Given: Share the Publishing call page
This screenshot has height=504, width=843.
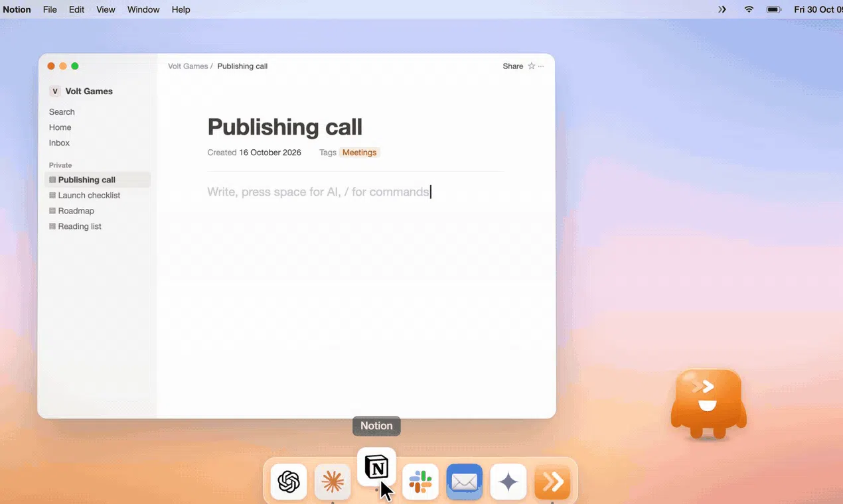Looking at the screenshot, I should coord(513,66).
